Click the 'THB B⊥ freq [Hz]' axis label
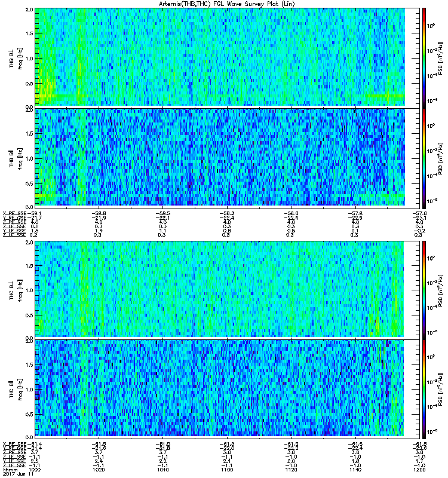Screen dimensions: 448x478 click(16, 58)
